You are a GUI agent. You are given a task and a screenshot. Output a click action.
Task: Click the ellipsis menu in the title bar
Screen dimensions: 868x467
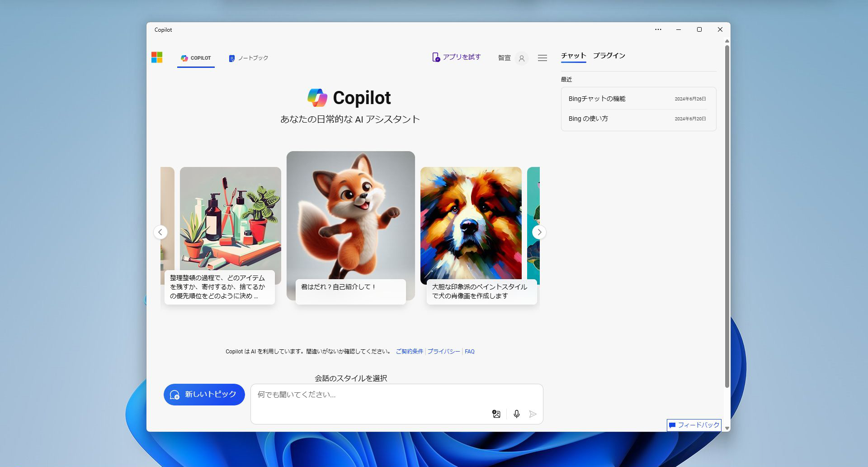(658, 29)
